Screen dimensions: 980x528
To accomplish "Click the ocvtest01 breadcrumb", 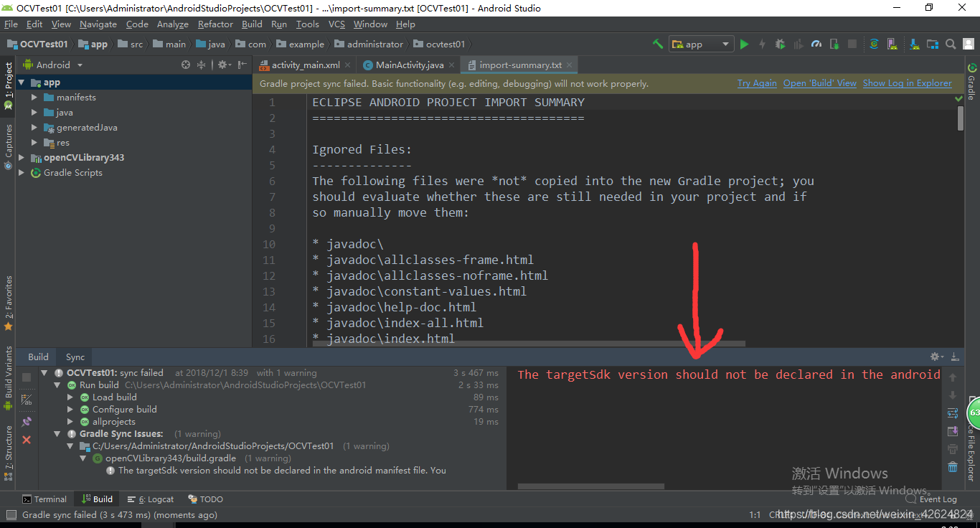I will click(439, 44).
